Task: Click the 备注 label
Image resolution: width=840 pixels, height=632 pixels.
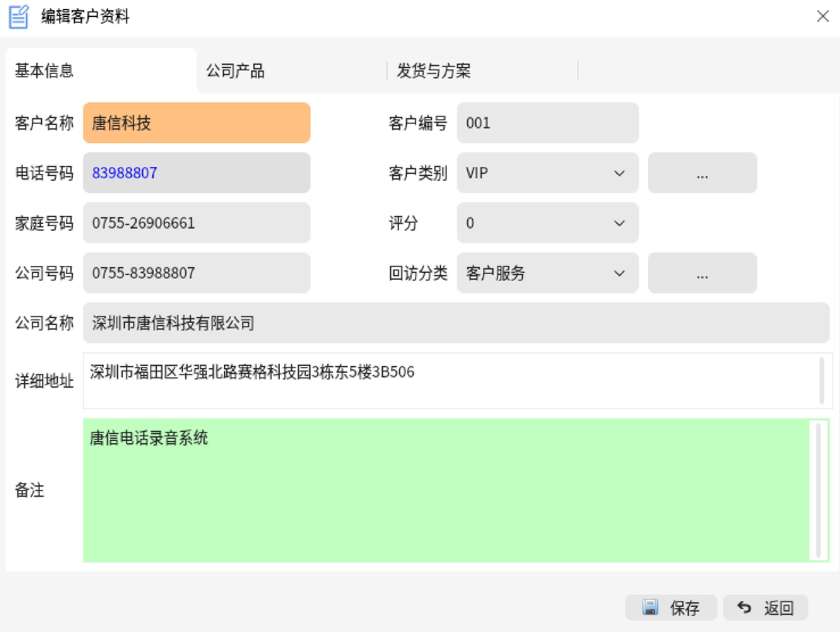Action: point(29,490)
